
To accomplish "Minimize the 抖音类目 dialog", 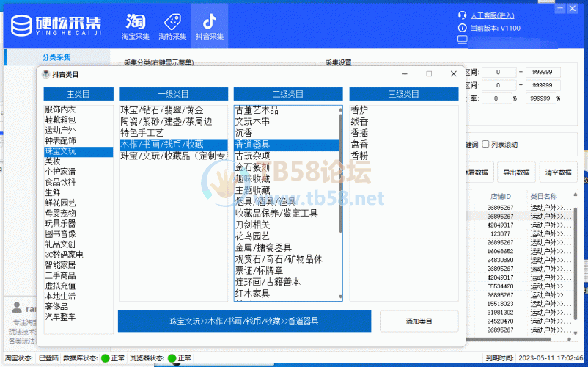I will 405,74.
